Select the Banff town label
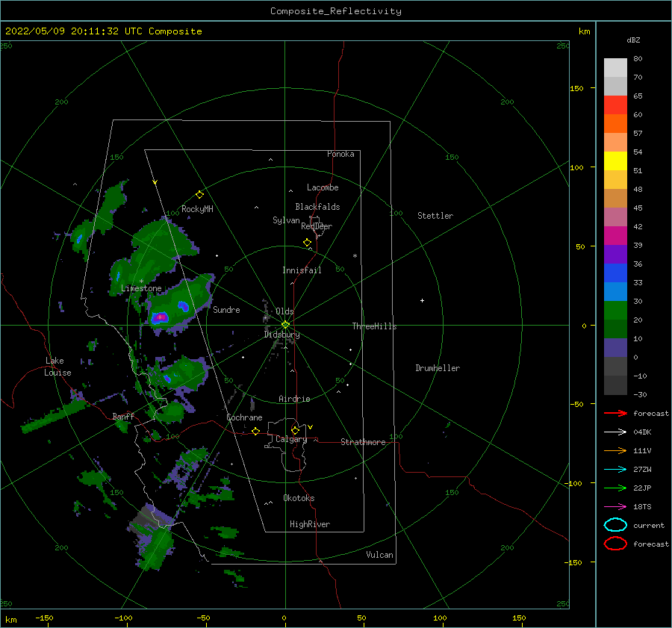Screen dimensions: 672x628 coord(123,416)
